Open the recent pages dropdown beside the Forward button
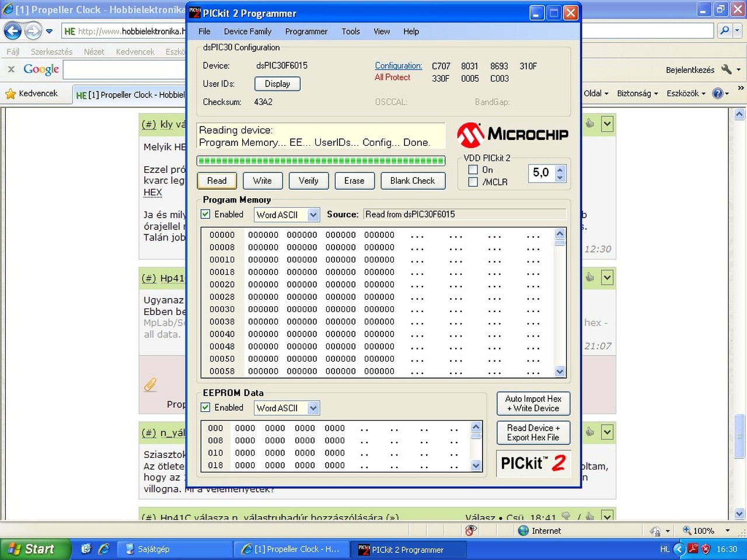This screenshot has width=747, height=560. tap(50, 31)
